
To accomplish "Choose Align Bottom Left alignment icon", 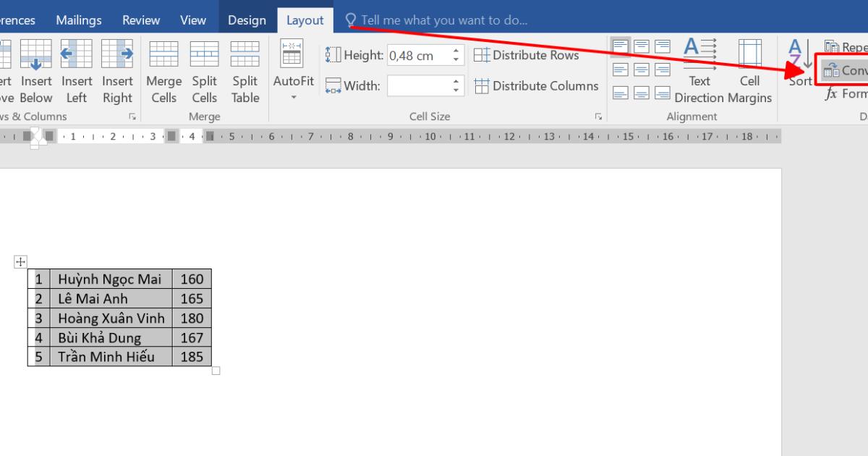I will [621, 93].
